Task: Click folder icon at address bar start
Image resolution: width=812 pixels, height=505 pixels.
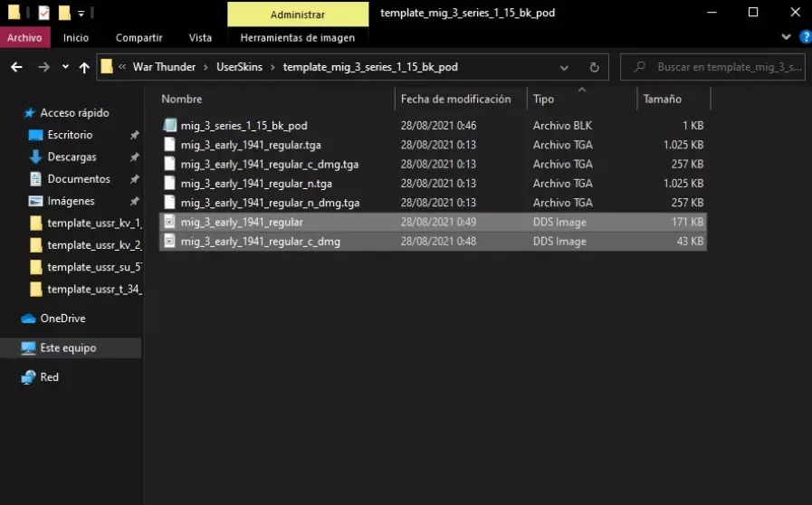Action: 107,66
